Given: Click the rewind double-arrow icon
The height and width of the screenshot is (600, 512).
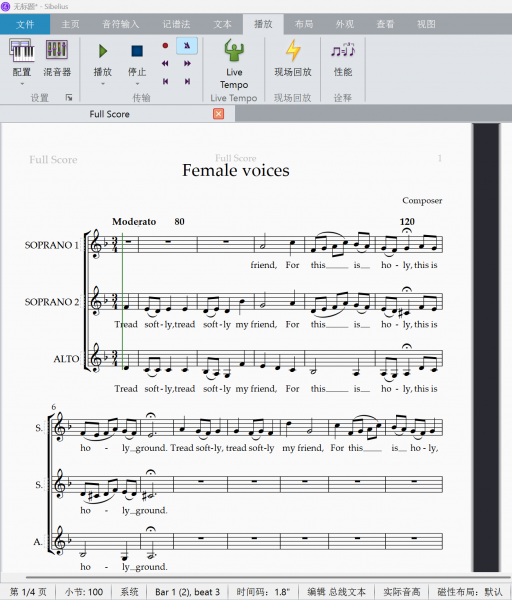Looking at the screenshot, I should 165,64.
